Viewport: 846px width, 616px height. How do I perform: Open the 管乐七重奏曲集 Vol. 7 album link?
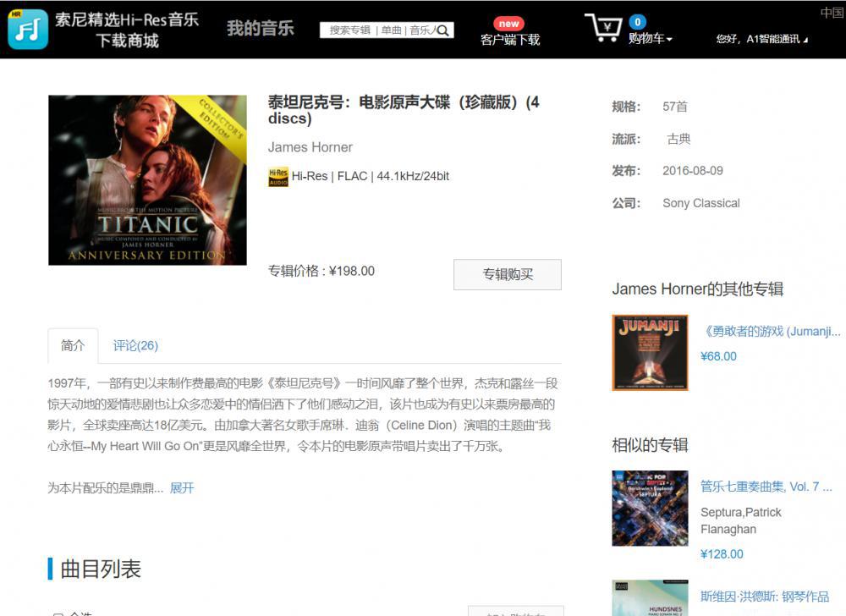coord(766,487)
